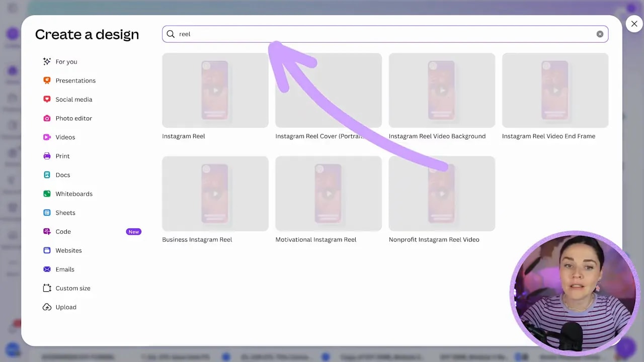Viewport: 644px width, 362px height.
Task: Choose the Sheets label
Action: pos(65,212)
